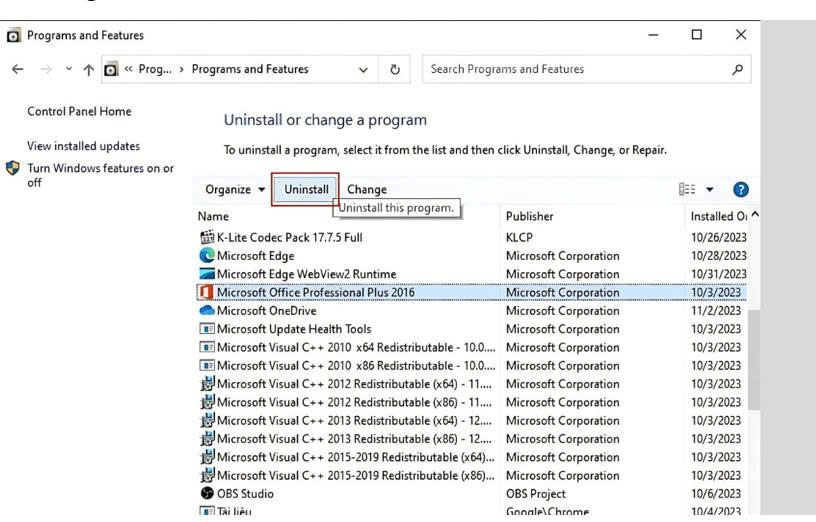The height and width of the screenshot is (522, 816).
Task: Select Visual C++ 2015-2019 (x64) icon
Action: (x=207, y=457)
